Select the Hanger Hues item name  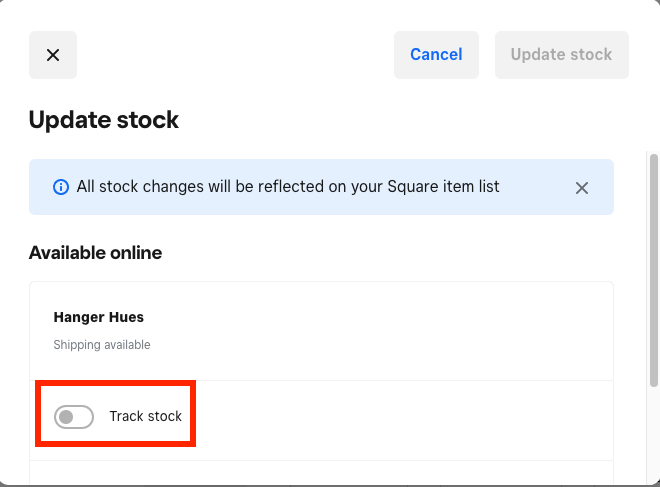[98, 317]
